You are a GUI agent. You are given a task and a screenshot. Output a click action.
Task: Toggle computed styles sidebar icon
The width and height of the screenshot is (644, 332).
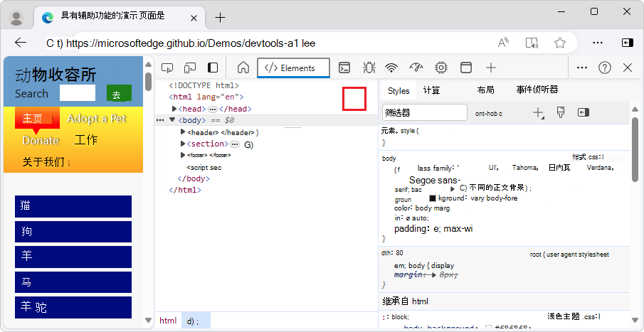click(584, 112)
